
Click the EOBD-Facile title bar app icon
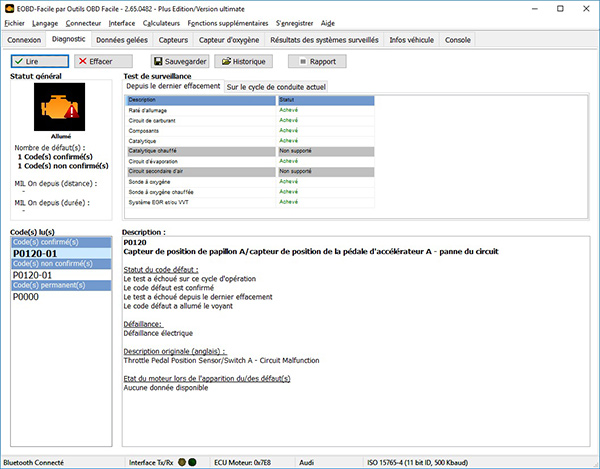tap(9, 8)
